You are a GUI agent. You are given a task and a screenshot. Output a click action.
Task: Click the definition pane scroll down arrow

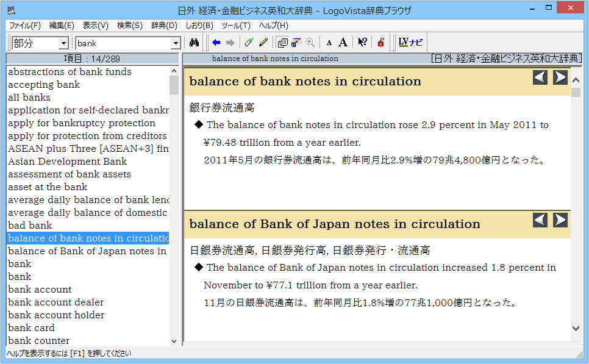576,328
